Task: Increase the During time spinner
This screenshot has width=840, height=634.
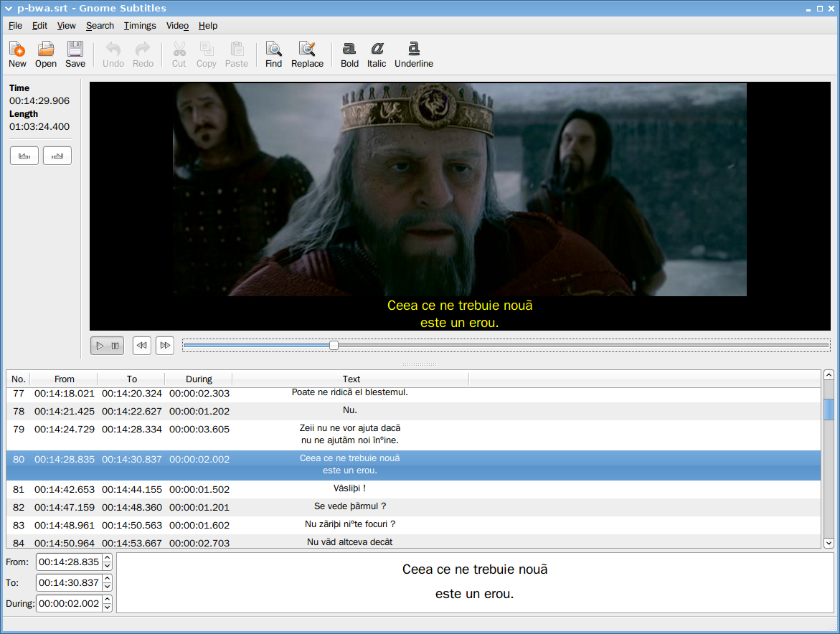Action: 108,600
